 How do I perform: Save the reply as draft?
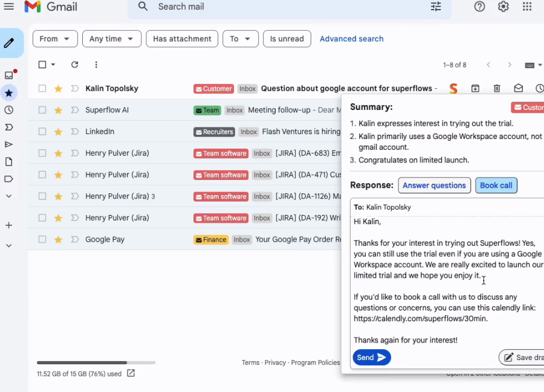click(x=522, y=358)
